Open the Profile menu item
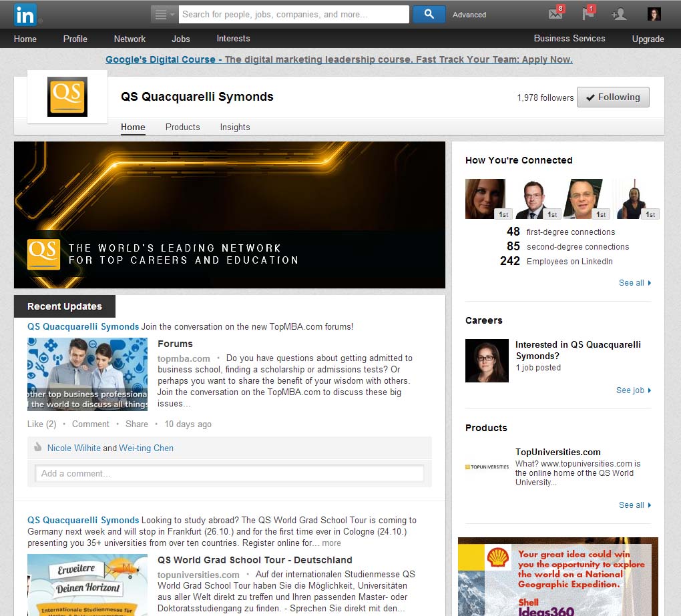 click(75, 39)
